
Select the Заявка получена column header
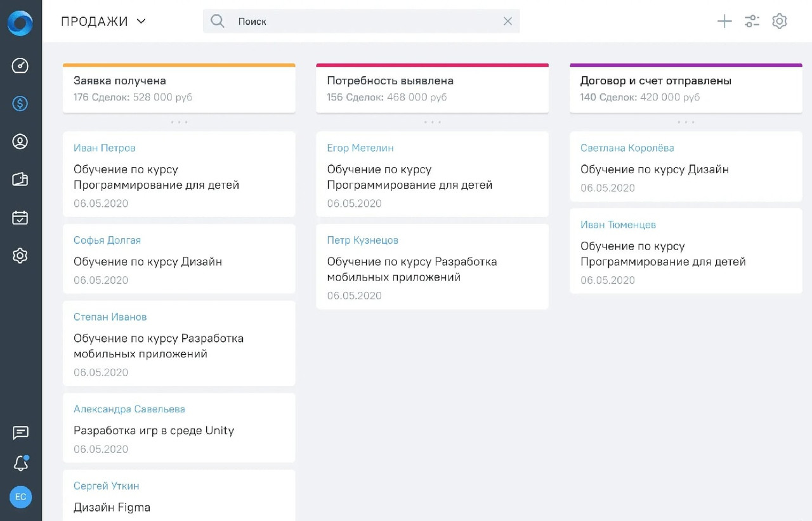coord(179,88)
